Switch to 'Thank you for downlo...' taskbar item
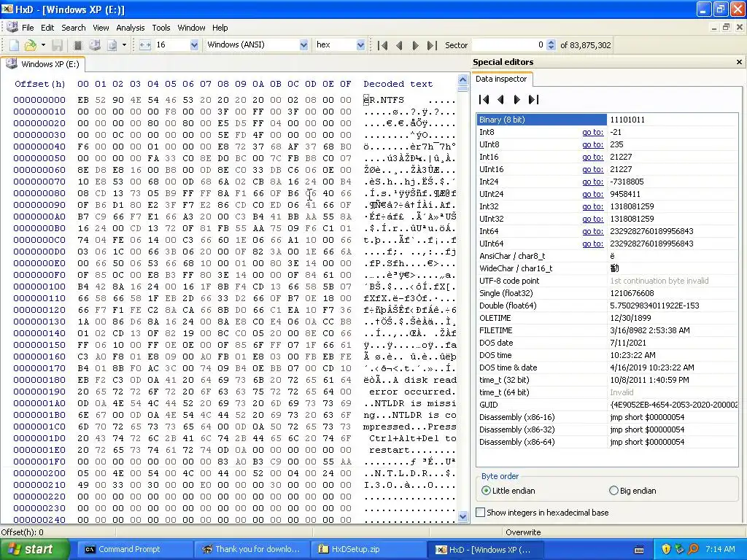Image resolution: width=747 pixels, height=560 pixels. (x=250, y=549)
